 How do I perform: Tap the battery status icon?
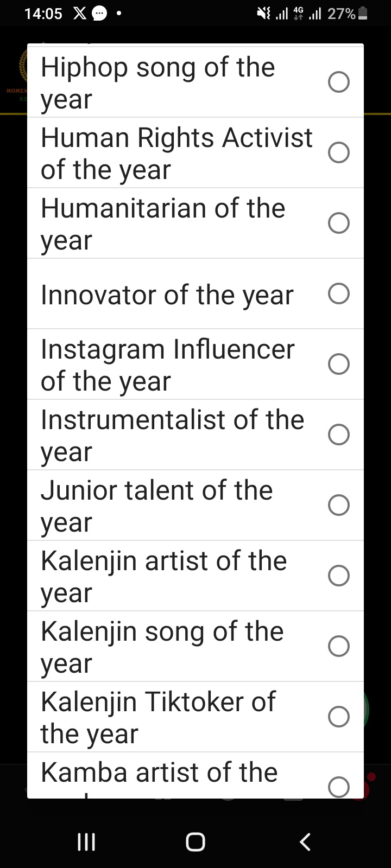pos(363,14)
